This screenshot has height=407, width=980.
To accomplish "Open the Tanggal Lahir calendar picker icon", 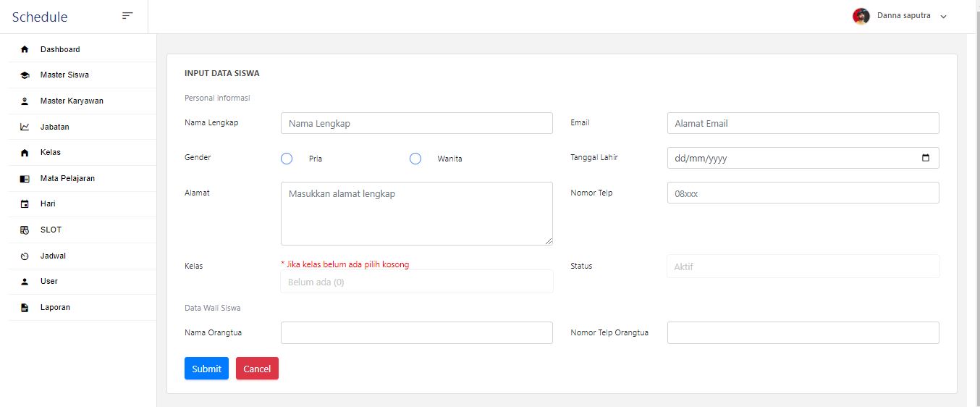I will click(926, 158).
